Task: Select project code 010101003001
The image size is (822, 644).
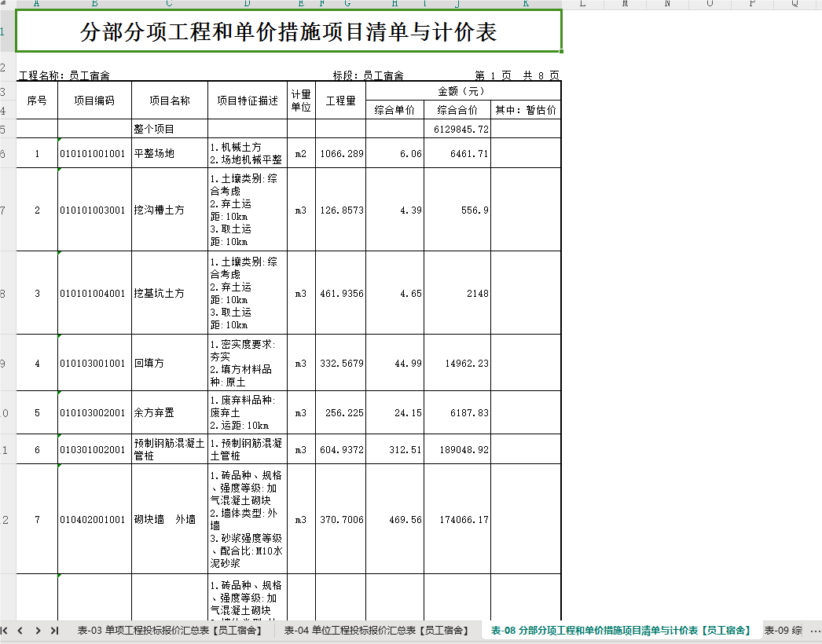Action: point(94,210)
